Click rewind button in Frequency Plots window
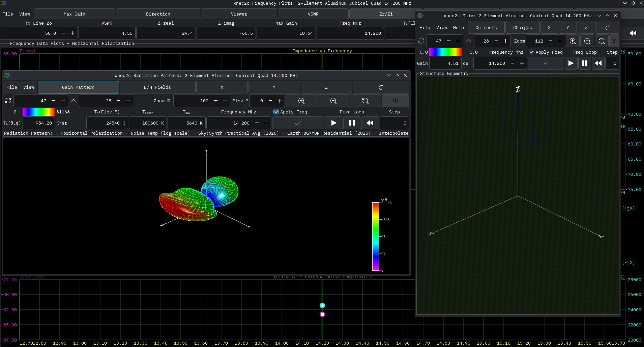Viewport: 644px width, 347px height. point(633,33)
